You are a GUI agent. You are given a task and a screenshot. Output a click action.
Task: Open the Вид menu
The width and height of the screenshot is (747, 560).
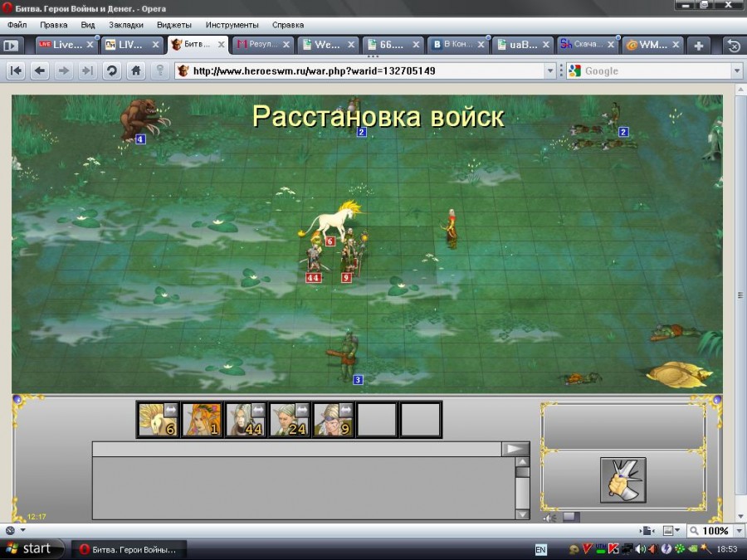88,25
